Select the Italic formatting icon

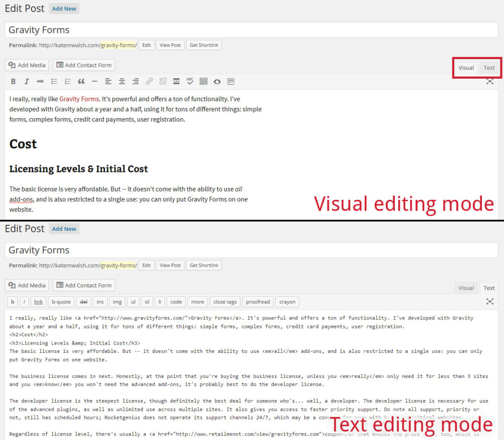27,81
